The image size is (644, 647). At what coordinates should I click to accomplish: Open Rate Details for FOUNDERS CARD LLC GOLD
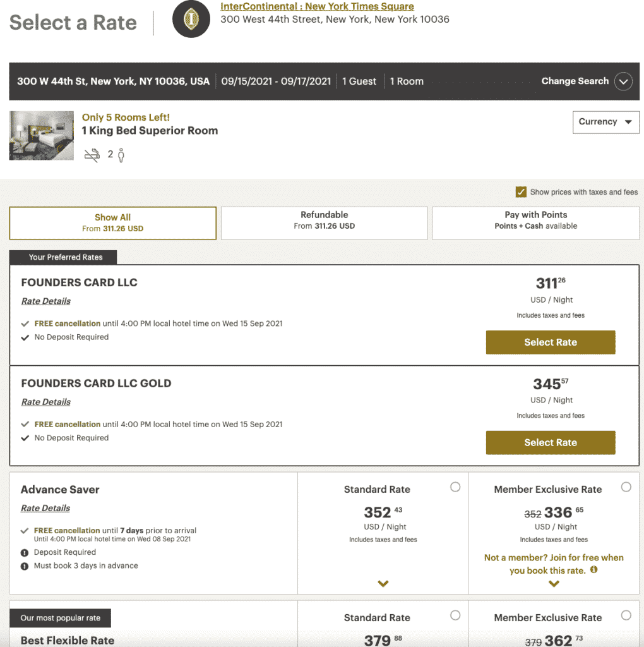tap(46, 402)
